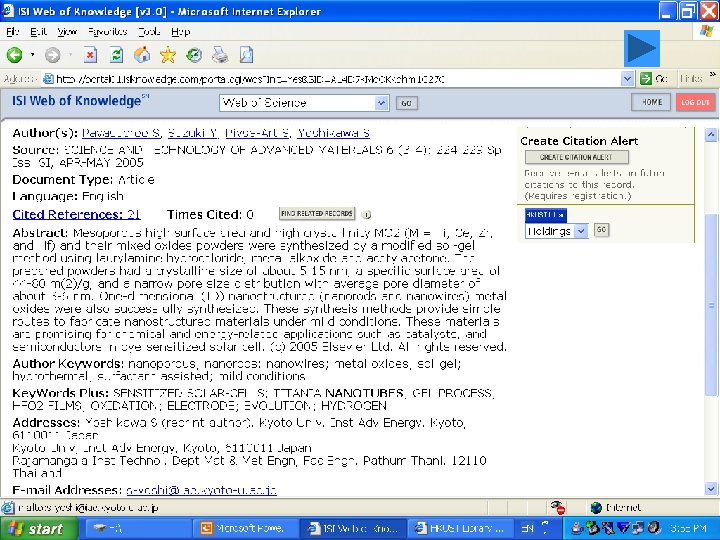
Task: Open the Help menu
Action: coord(180,32)
